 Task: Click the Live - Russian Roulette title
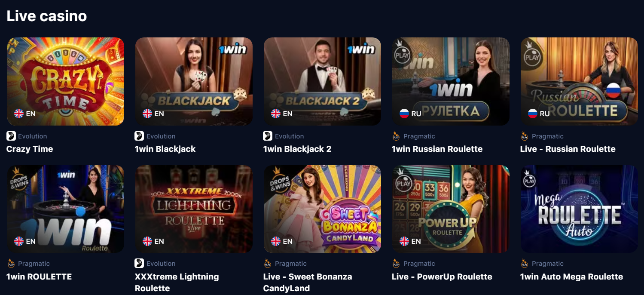click(x=568, y=149)
